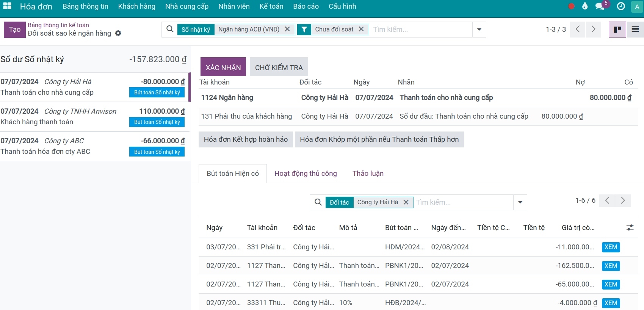The width and height of the screenshot is (644, 310).
Task: Click the water drop icon in top bar
Action: [x=585, y=6]
